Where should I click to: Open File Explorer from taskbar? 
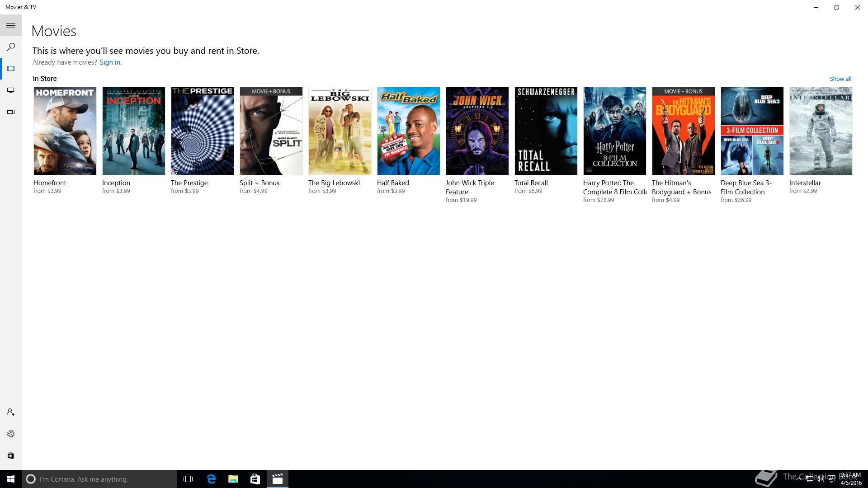pyautogui.click(x=233, y=479)
